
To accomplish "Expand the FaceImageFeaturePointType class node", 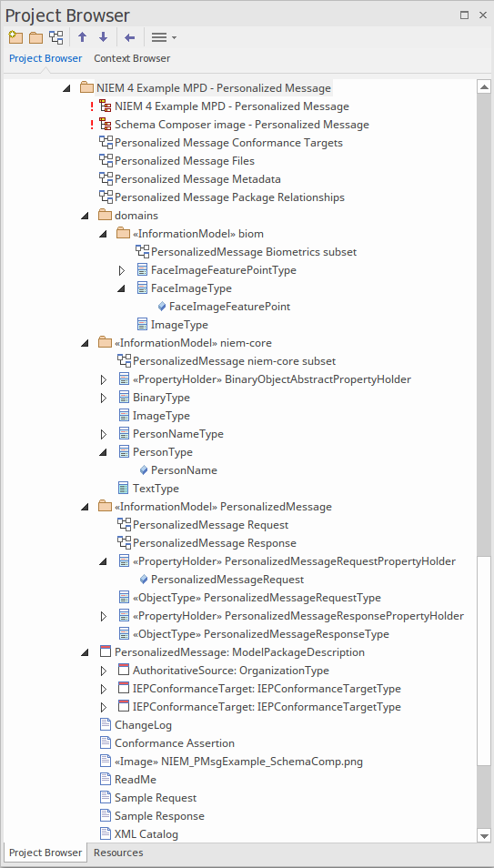I will (122, 271).
